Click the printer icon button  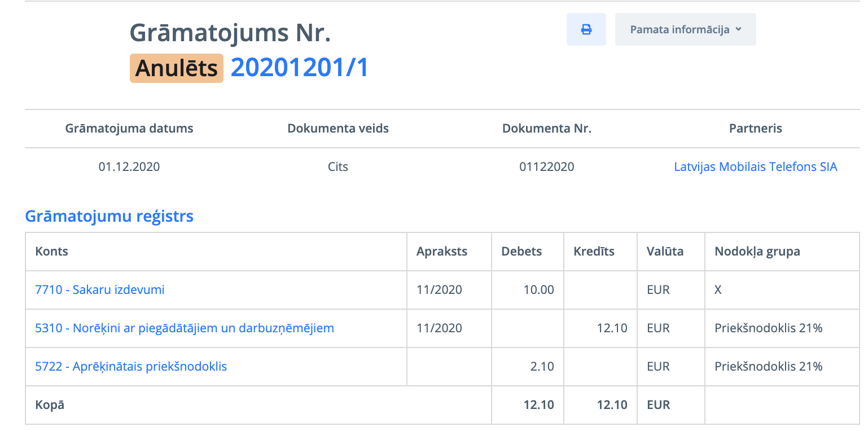[586, 29]
